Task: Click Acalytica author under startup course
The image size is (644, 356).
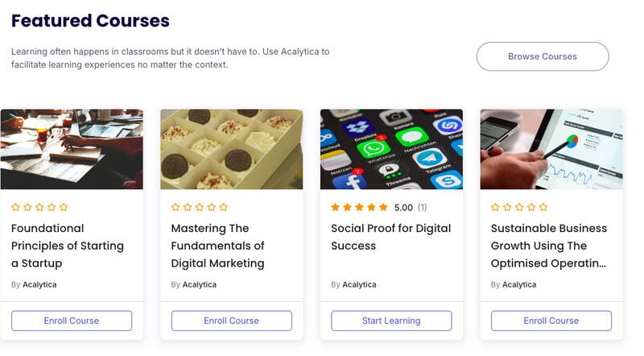Action: [39, 284]
